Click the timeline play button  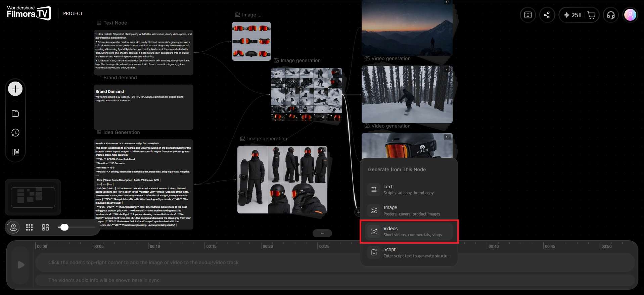tap(21, 265)
